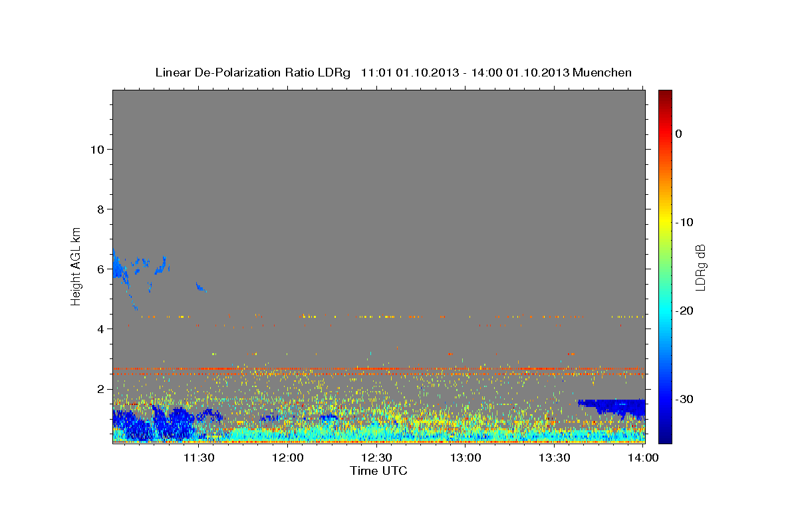Click the colorbar tick label "-10"

pyautogui.click(x=684, y=222)
